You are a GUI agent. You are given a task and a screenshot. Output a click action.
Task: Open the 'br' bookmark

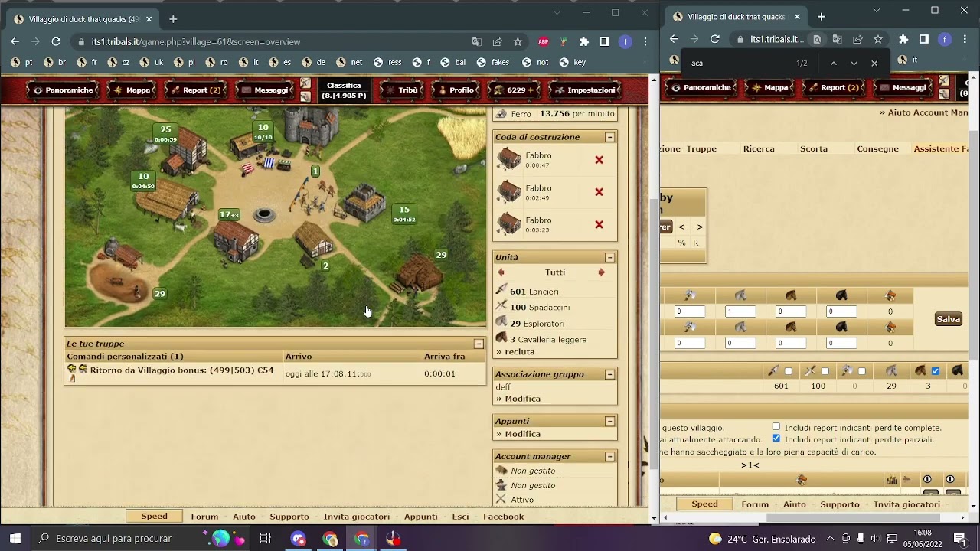pyautogui.click(x=55, y=63)
